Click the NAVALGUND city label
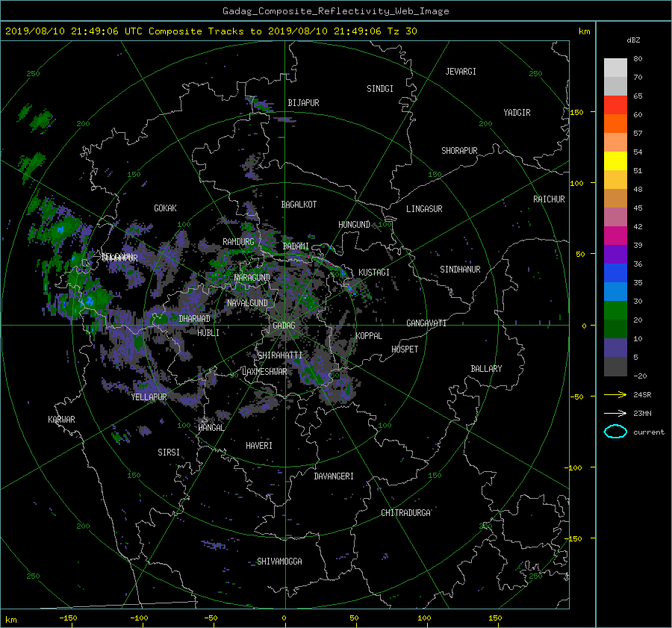 coord(247,303)
